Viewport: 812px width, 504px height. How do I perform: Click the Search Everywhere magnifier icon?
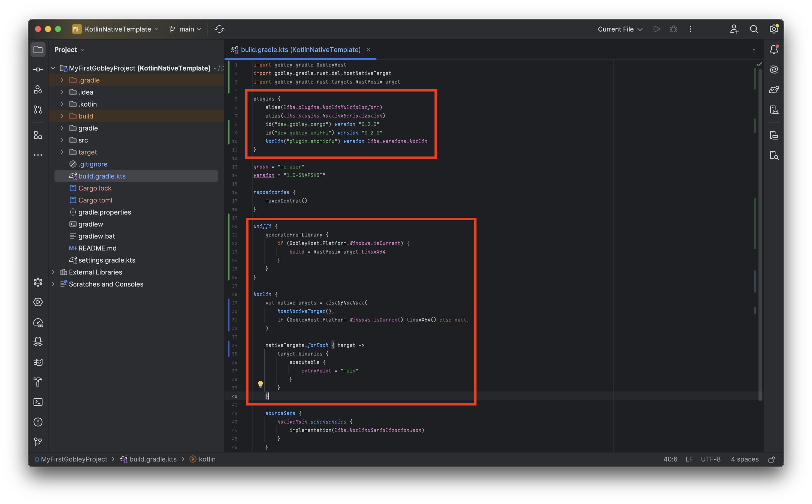coord(754,29)
